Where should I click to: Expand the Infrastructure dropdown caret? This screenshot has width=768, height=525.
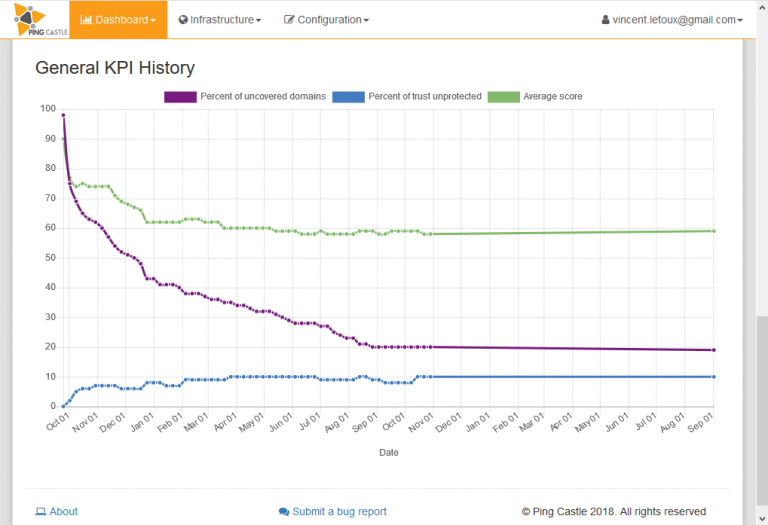[259, 21]
